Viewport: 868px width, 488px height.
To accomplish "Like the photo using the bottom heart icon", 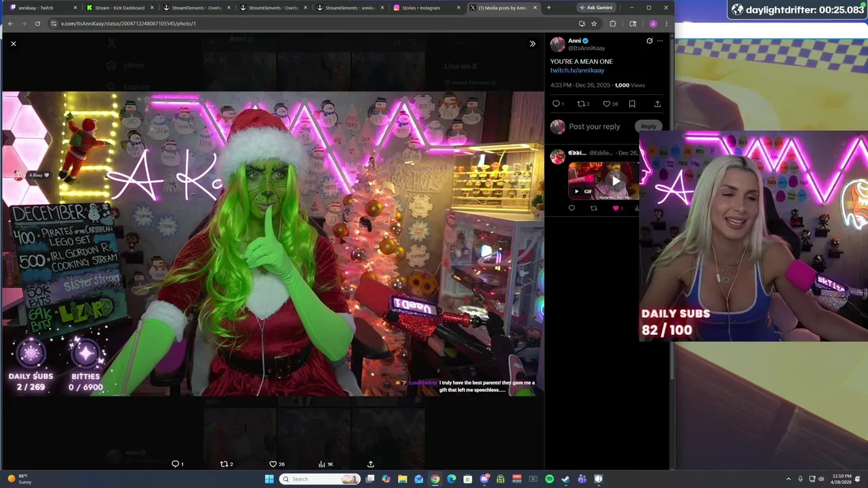I will (x=273, y=464).
